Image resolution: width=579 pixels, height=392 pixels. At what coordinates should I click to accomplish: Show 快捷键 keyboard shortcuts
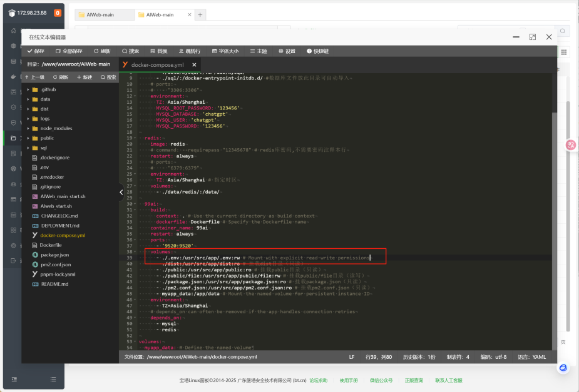317,51
